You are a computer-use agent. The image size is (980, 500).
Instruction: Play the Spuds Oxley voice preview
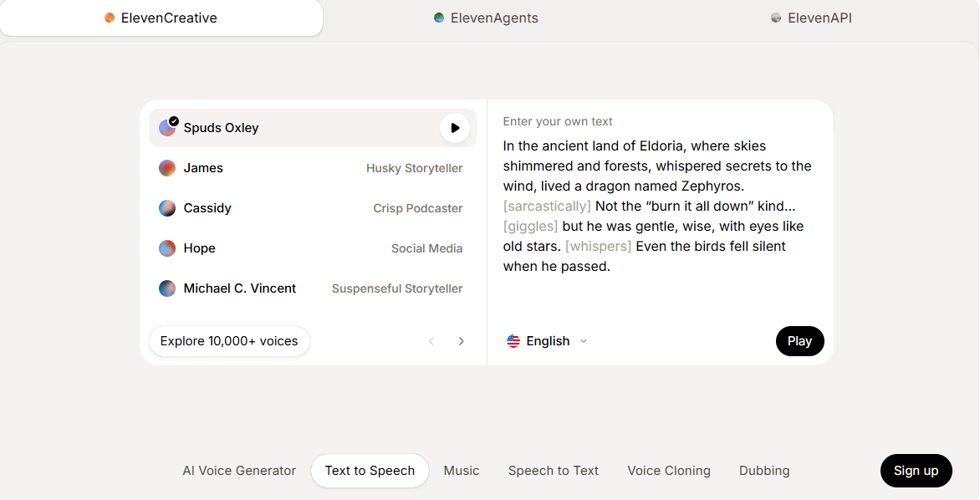[x=455, y=128]
